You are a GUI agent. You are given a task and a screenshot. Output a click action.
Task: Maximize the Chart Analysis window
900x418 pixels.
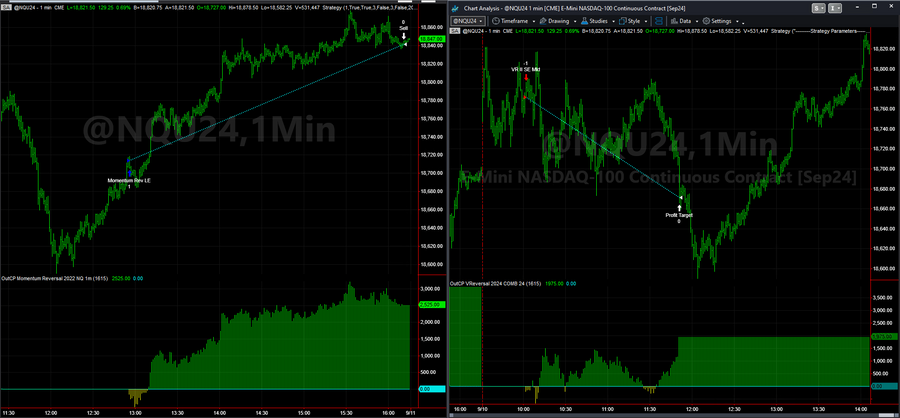pyautogui.click(x=874, y=6)
